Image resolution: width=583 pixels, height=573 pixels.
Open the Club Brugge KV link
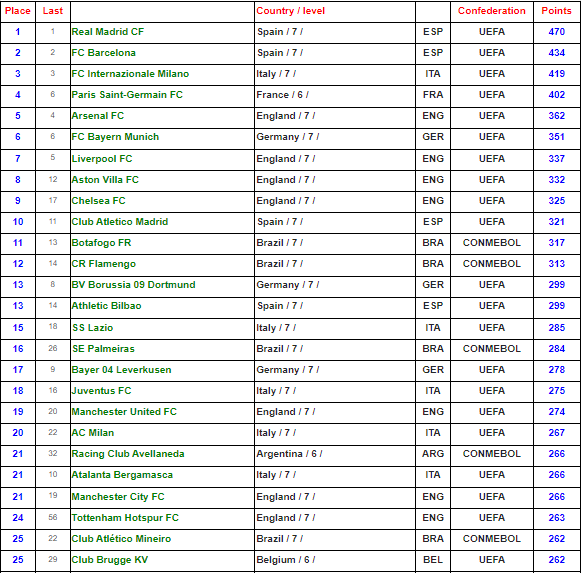[109, 560]
